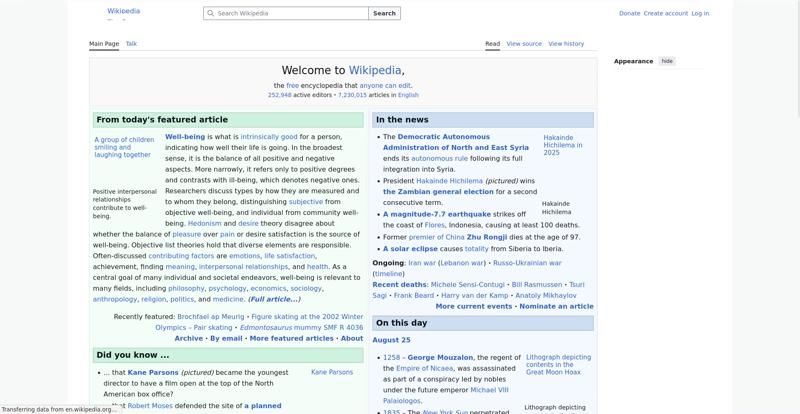Click the Search Wikipedia input field
This screenshot has width=800, height=414.
point(286,13)
